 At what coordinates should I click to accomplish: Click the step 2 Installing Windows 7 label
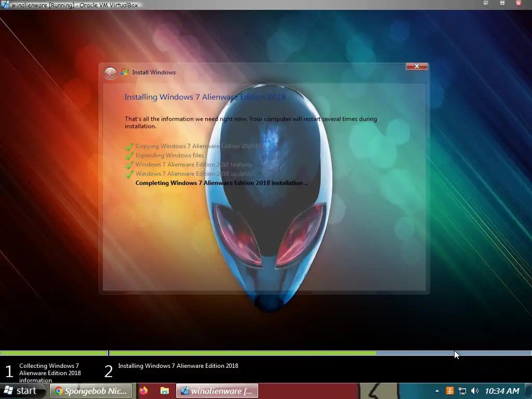click(178, 366)
